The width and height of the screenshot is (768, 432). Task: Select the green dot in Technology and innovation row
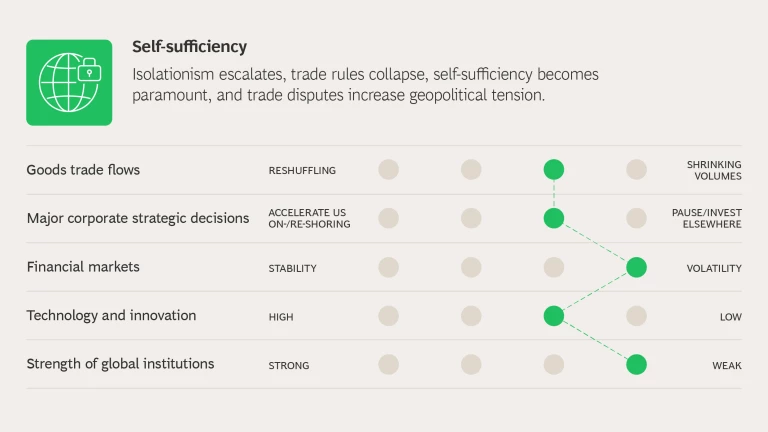coord(553,316)
